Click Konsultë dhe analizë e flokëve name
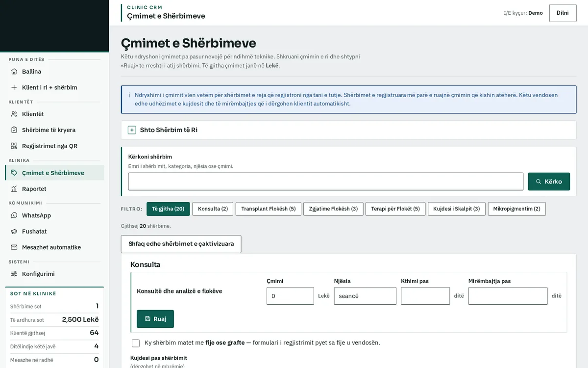 pos(179,291)
